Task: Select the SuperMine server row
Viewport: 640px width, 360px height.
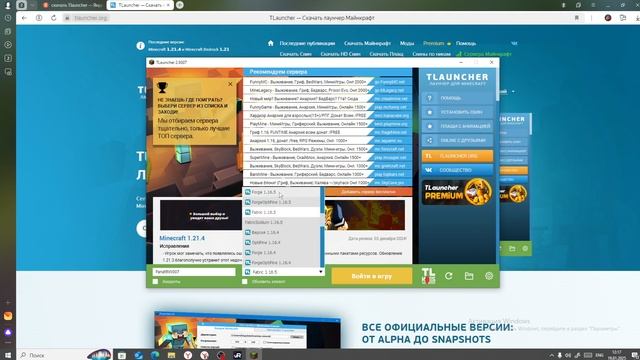Action: pyautogui.click(x=327, y=157)
